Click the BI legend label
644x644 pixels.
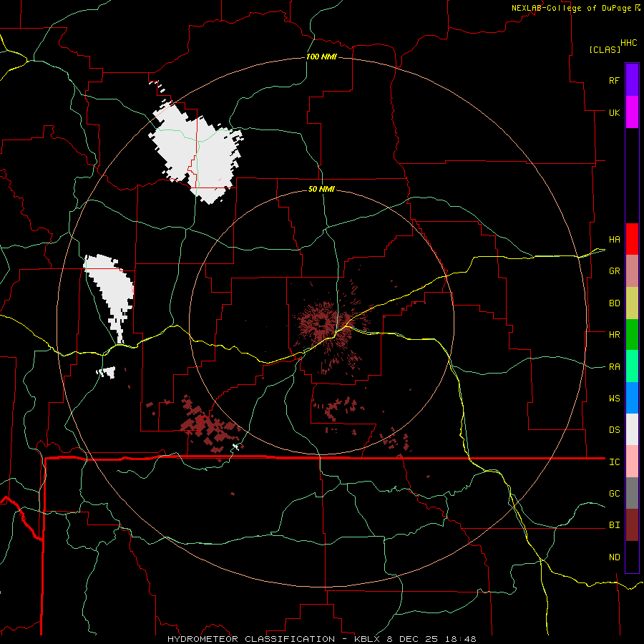[614, 525]
